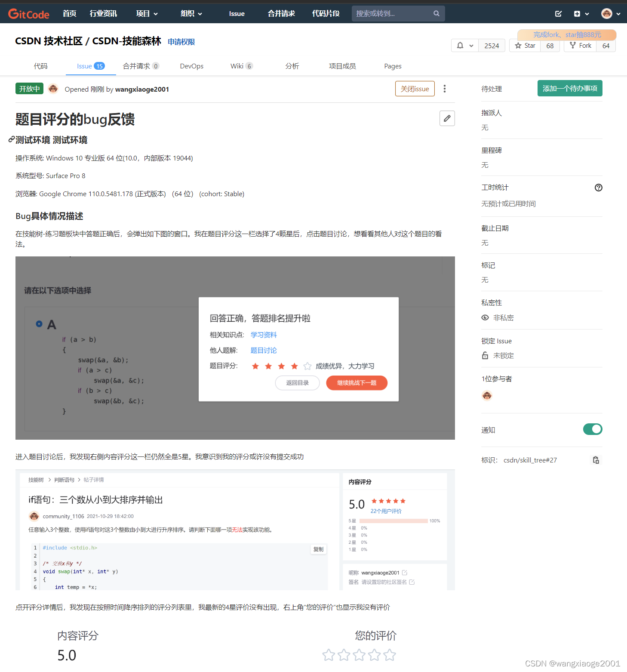
Task: Open 合并请求 in the top navbar
Action: point(281,14)
